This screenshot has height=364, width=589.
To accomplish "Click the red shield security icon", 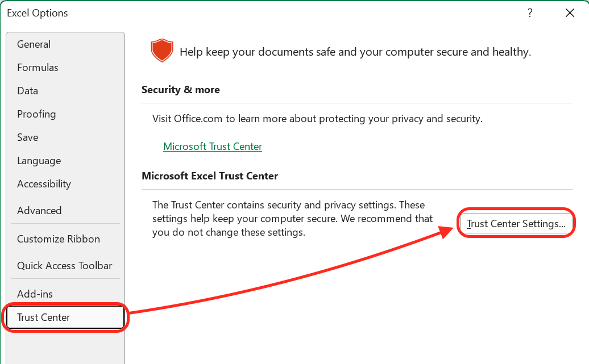I will [161, 51].
